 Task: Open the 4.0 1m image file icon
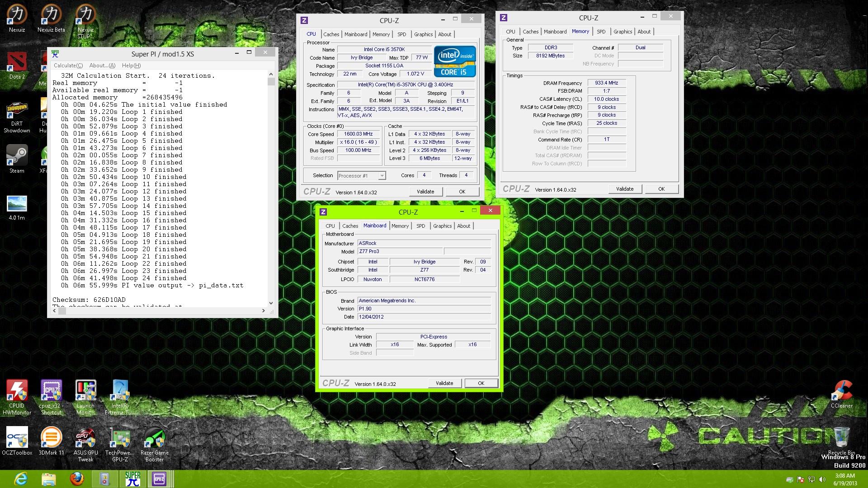pos(17,207)
